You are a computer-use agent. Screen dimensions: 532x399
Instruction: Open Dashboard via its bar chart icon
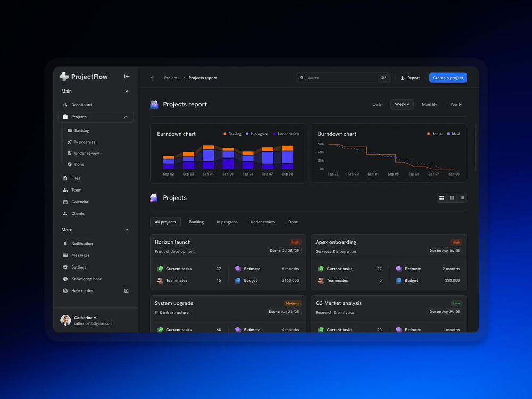[x=65, y=105]
